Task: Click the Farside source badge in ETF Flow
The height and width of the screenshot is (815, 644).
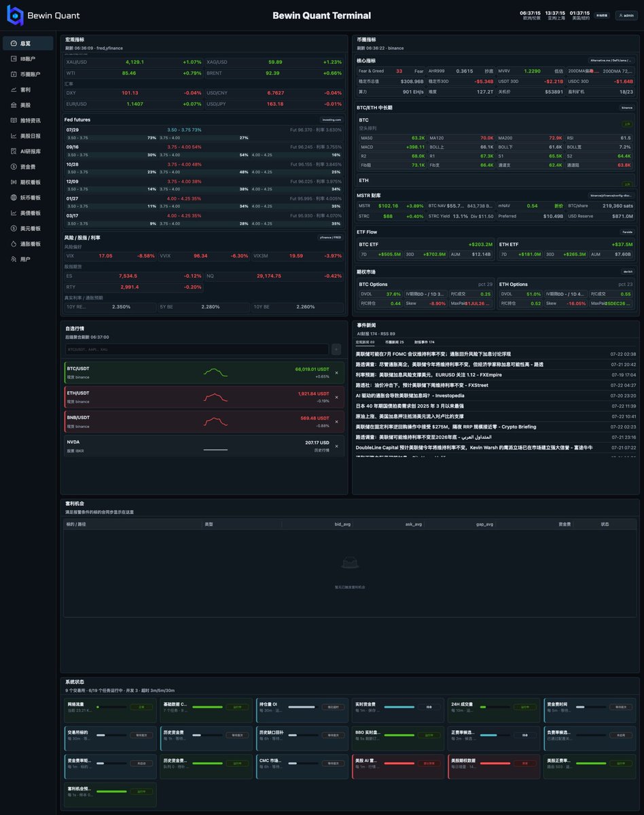Action: pyautogui.click(x=627, y=232)
